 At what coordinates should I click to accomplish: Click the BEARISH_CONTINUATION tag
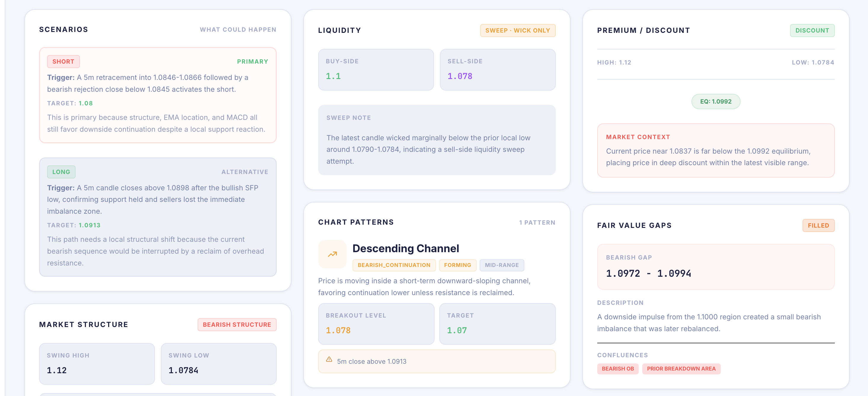(394, 265)
